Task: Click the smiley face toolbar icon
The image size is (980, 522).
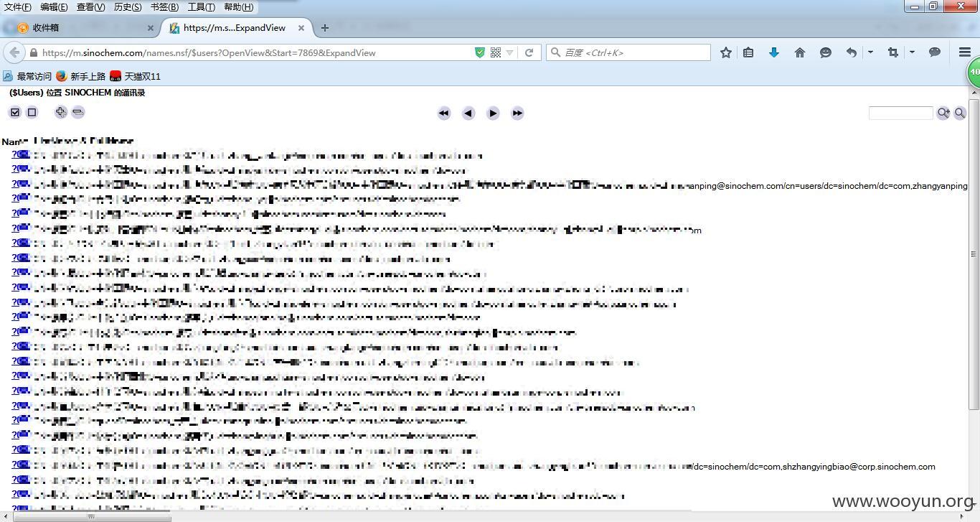Action: coord(826,52)
